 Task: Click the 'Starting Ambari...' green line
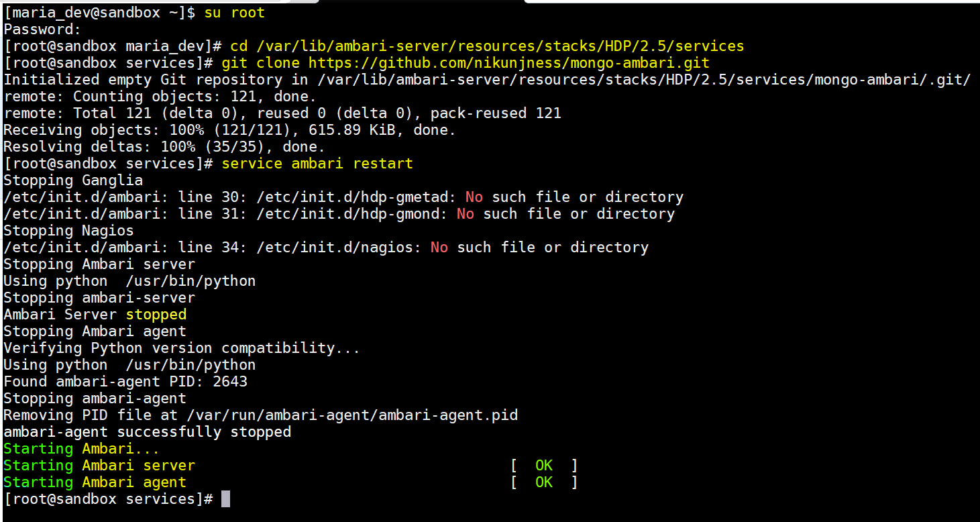82,449
